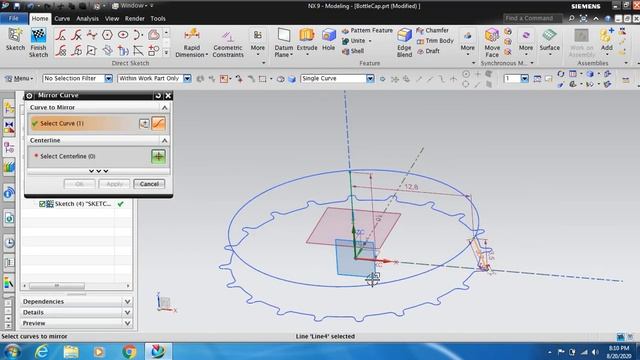Expand the Preview panel

click(127, 323)
